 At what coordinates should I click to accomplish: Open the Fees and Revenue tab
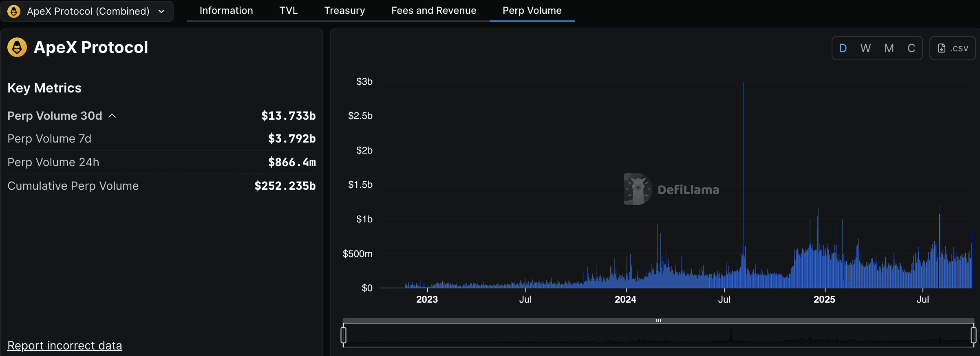[x=434, y=11]
